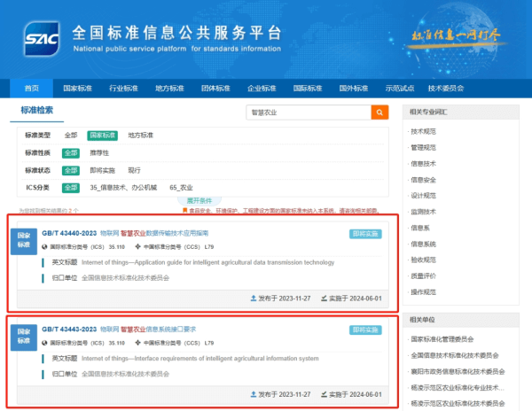Viewport: 532px width, 411px height.
Task: Filter by ICS 65_农业
Action: [x=181, y=188]
